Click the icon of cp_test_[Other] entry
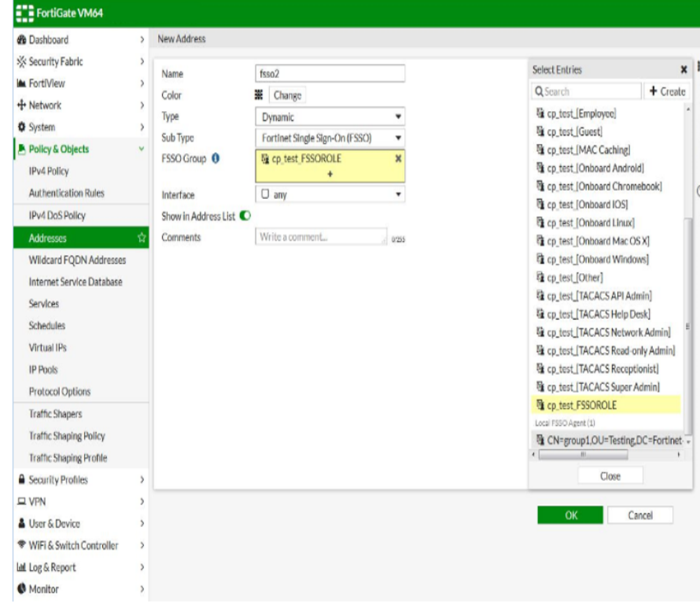Viewport: 700px width, 611px height. click(x=540, y=277)
